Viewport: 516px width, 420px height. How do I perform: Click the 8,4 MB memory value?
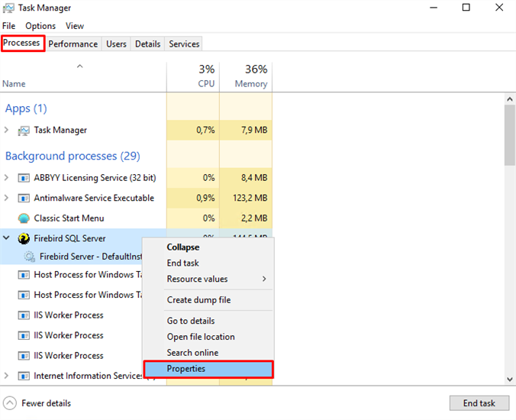point(254,178)
